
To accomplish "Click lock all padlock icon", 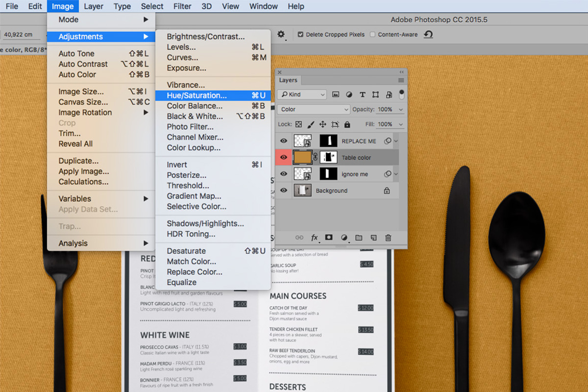I will pos(347,124).
